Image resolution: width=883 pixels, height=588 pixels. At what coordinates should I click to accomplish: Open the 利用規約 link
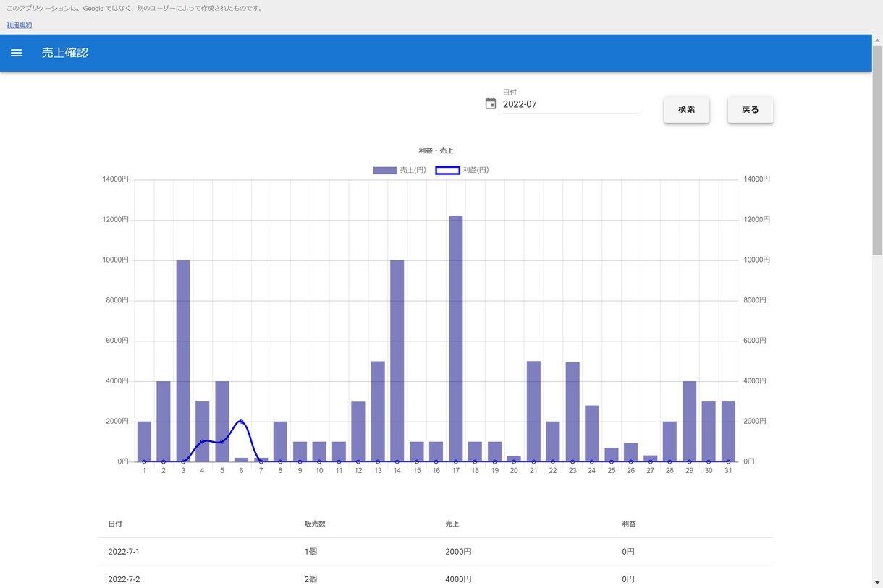click(x=20, y=25)
